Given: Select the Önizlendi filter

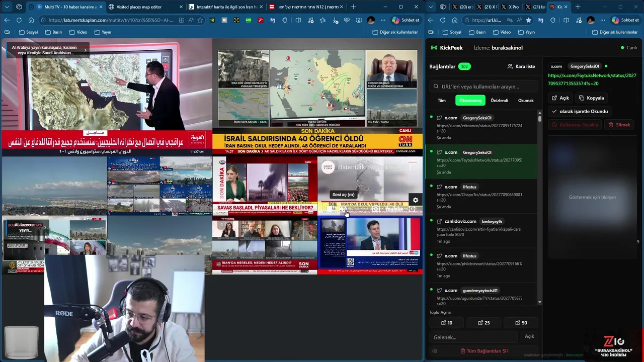Looking at the screenshot, I should tap(500, 101).
